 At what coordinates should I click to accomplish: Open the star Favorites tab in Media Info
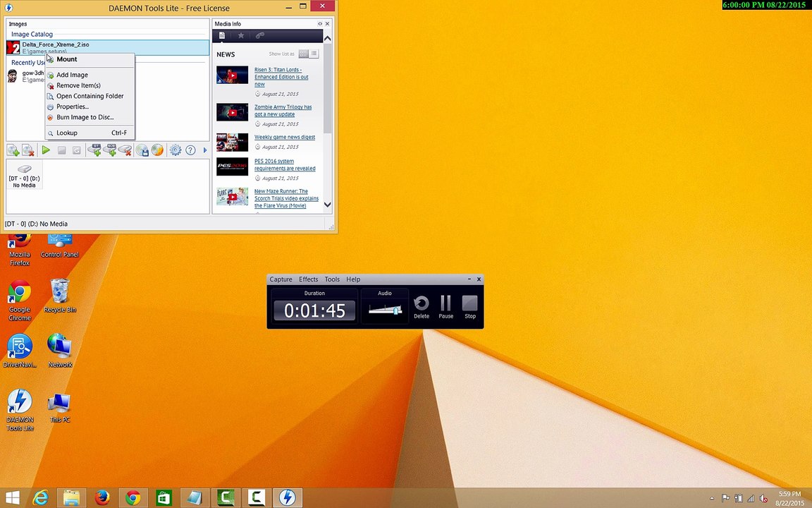pos(241,36)
